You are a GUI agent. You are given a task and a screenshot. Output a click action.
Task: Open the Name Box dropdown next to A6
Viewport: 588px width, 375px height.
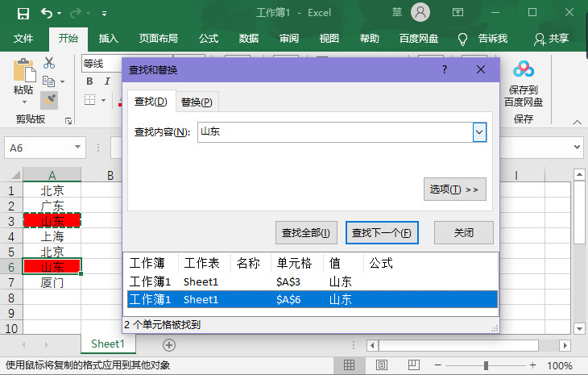tap(78, 148)
